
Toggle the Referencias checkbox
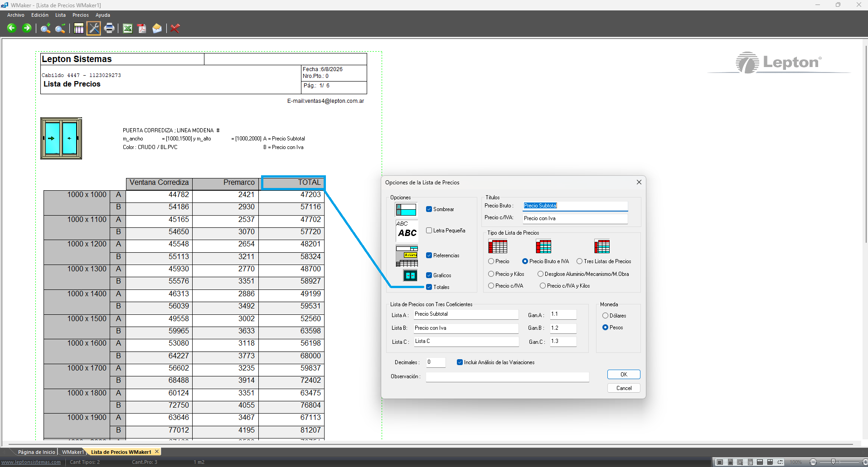pos(429,255)
